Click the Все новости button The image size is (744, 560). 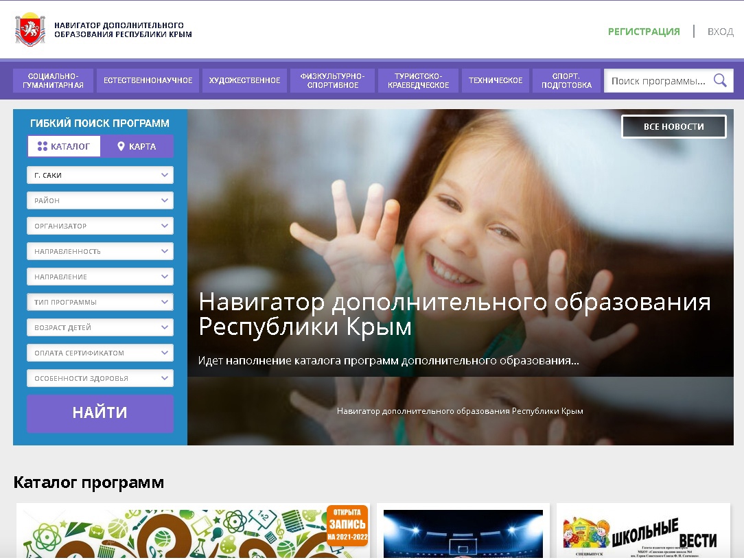[x=673, y=127]
